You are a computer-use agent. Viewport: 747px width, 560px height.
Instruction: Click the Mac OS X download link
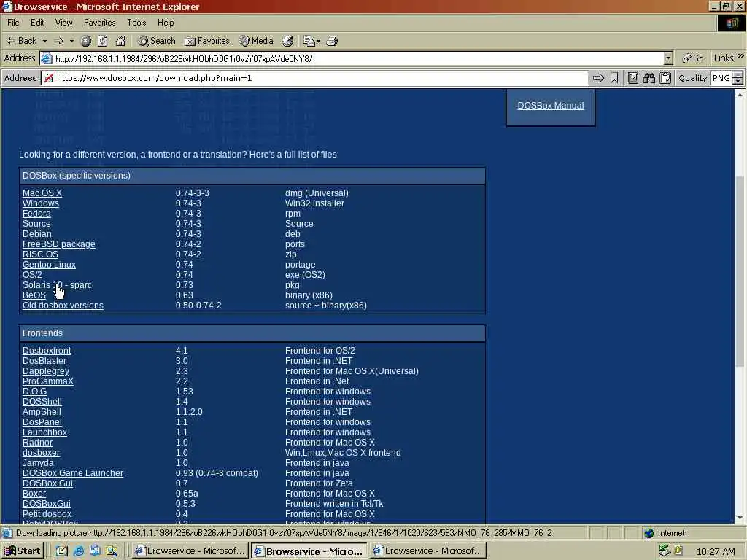[42, 193]
